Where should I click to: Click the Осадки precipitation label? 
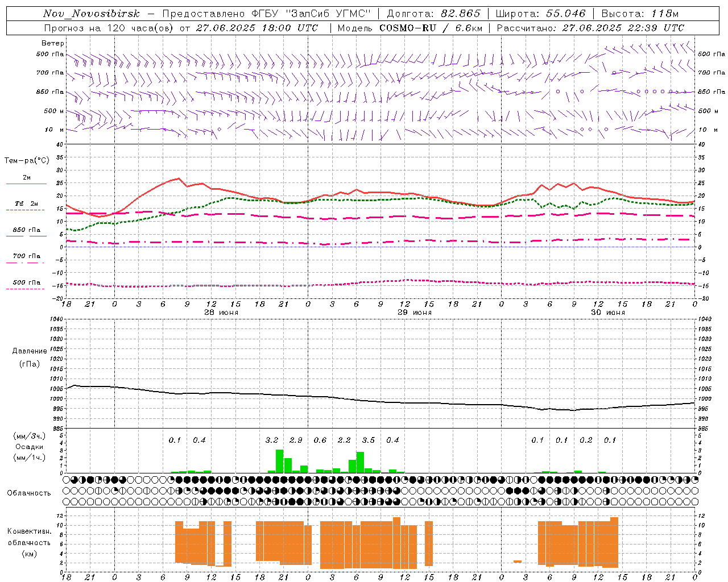29,447
